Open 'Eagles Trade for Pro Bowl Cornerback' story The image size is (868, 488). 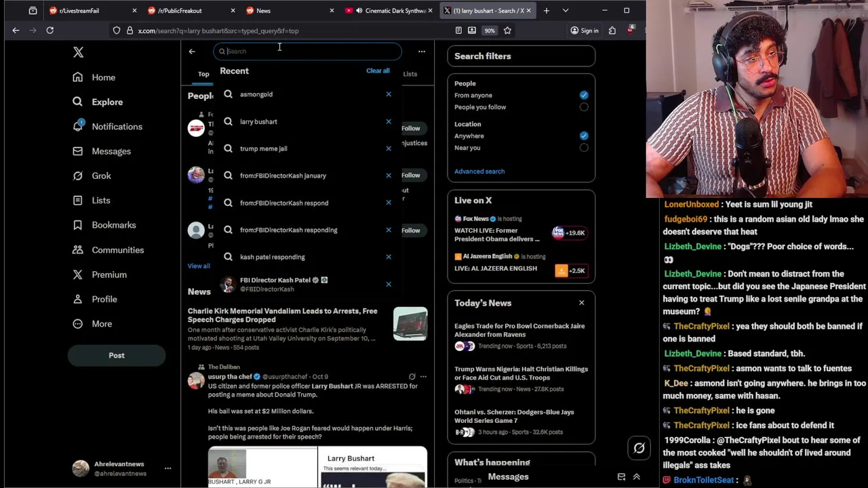(521, 335)
